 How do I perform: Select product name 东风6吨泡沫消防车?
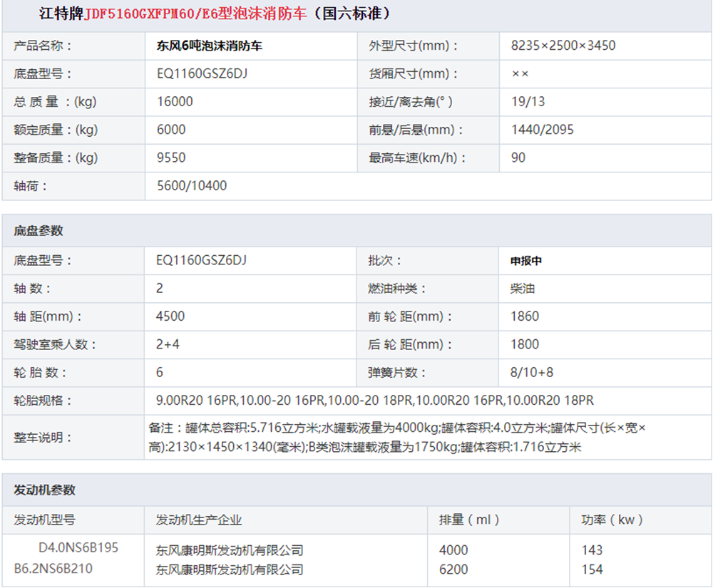click(209, 46)
